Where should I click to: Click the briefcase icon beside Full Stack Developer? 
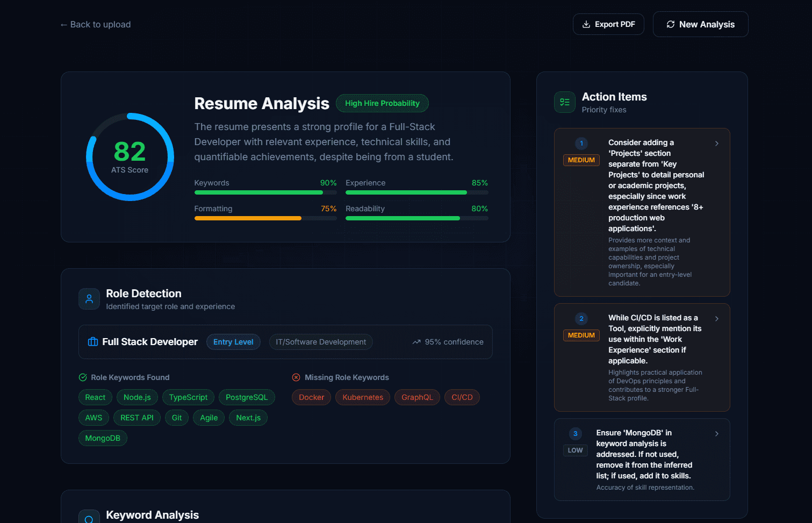coord(93,342)
